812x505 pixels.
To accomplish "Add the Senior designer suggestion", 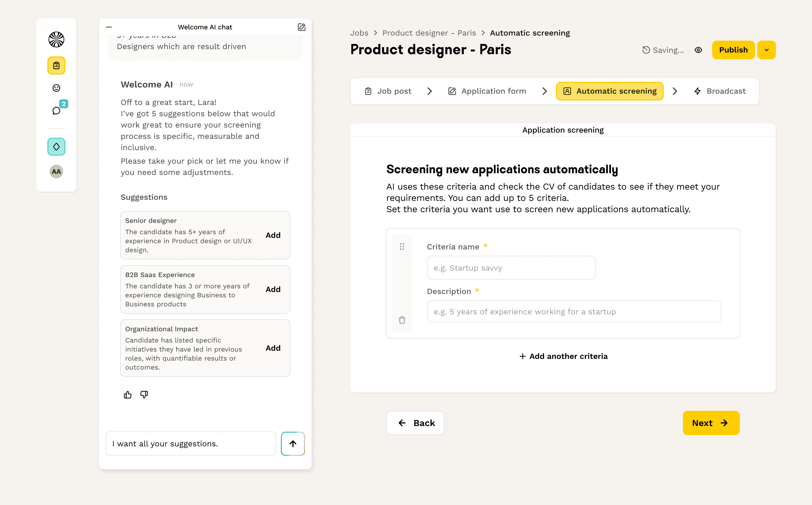I will (x=273, y=235).
